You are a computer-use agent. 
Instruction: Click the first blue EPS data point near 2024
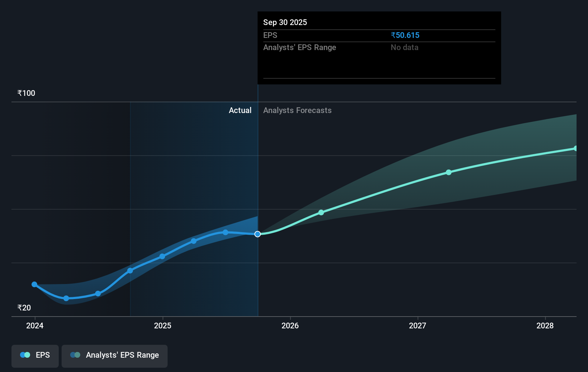tap(34, 284)
